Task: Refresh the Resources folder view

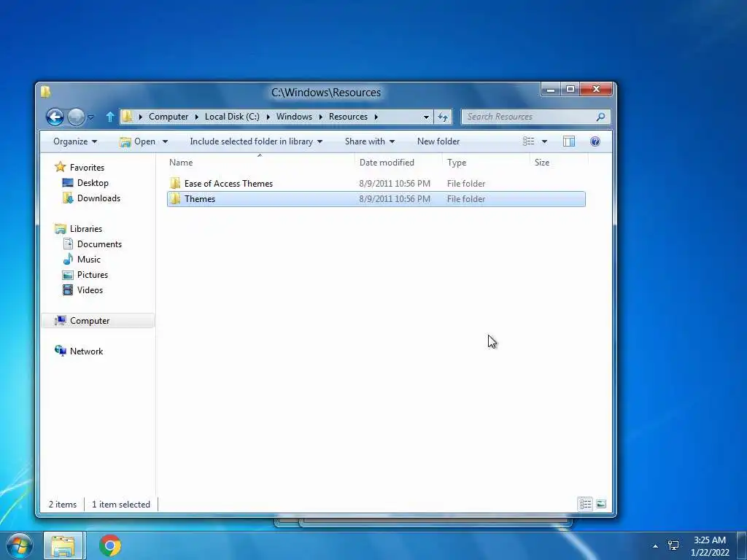Action: pyautogui.click(x=443, y=117)
